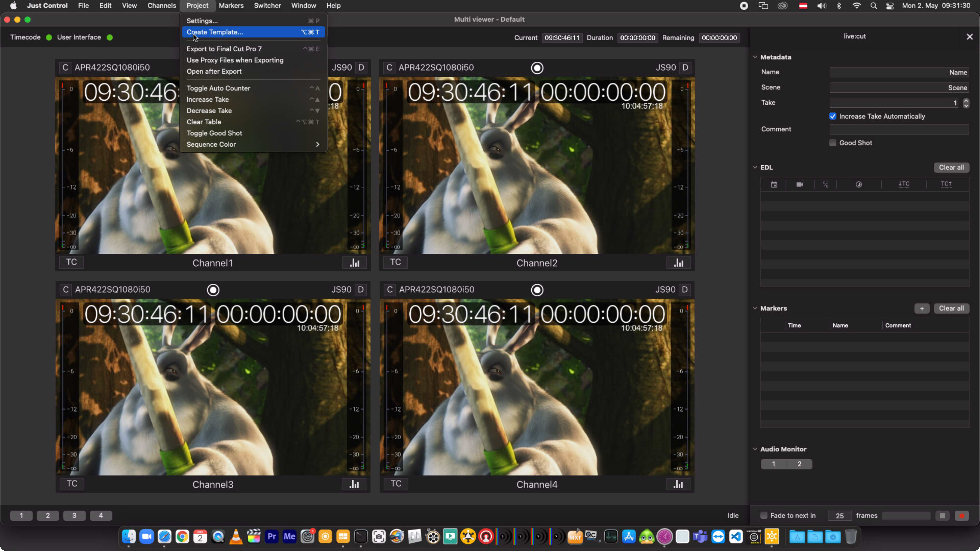Click EDL TC in column icon
Viewport: 980px width, 551px height.
[x=904, y=184]
